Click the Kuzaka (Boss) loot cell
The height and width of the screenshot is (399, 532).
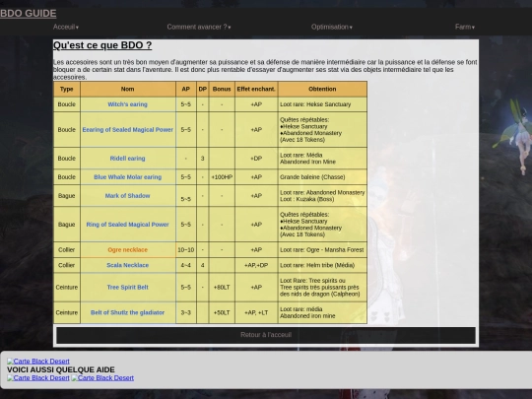pyautogui.click(x=322, y=196)
